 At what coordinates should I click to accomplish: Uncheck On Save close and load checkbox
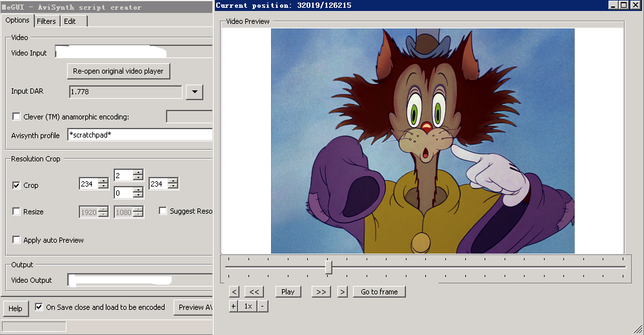point(39,307)
